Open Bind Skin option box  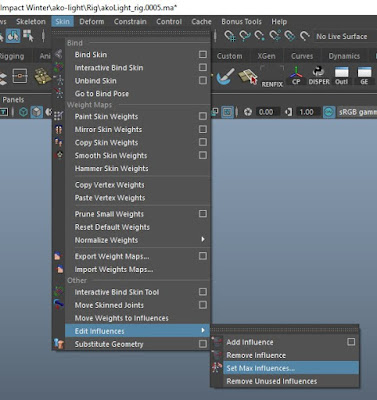(203, 54)
